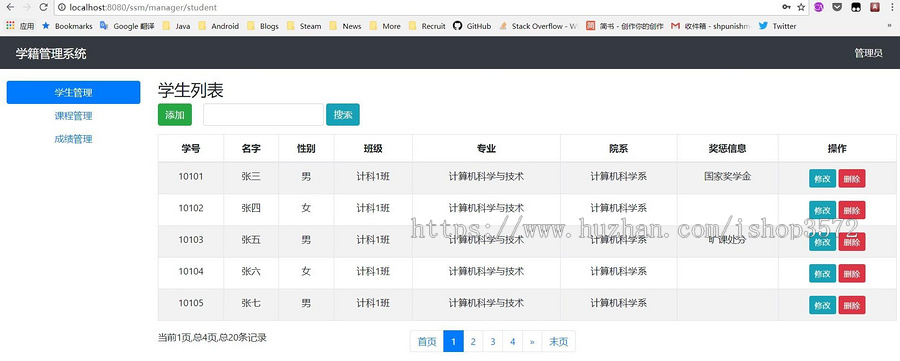Focus the student search input field
Screen dimensions: 900x361
pyautogui.click(x=263, y=115)
